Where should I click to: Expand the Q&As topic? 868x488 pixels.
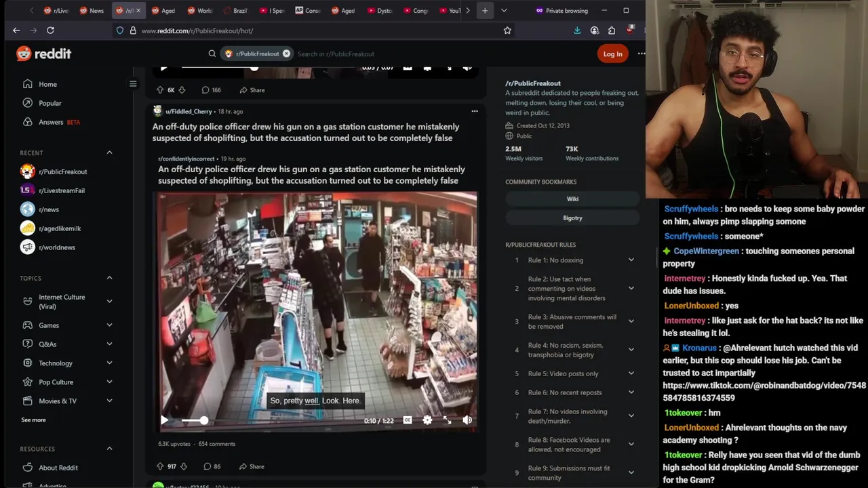109,344
